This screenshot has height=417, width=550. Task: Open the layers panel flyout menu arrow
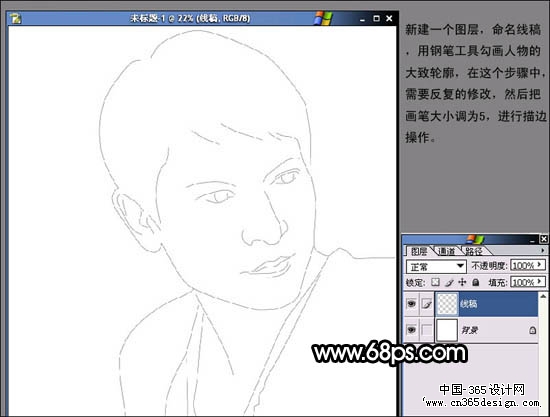543,250
